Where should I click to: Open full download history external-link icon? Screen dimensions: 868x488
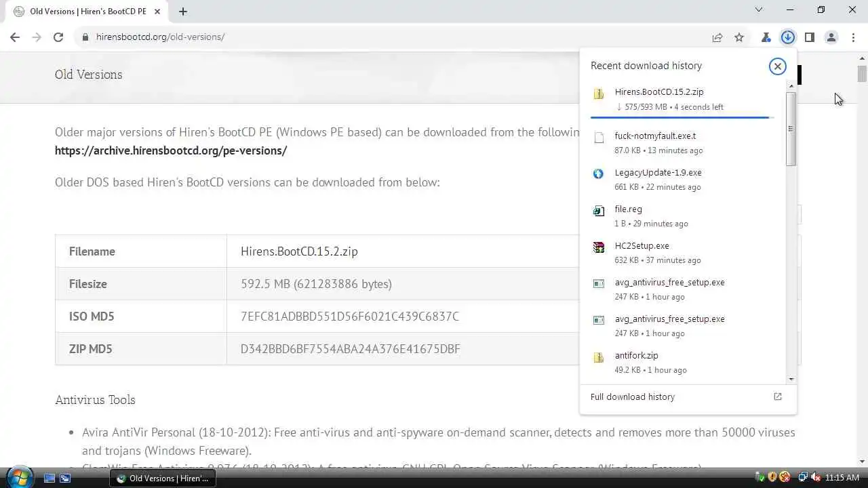778,396
